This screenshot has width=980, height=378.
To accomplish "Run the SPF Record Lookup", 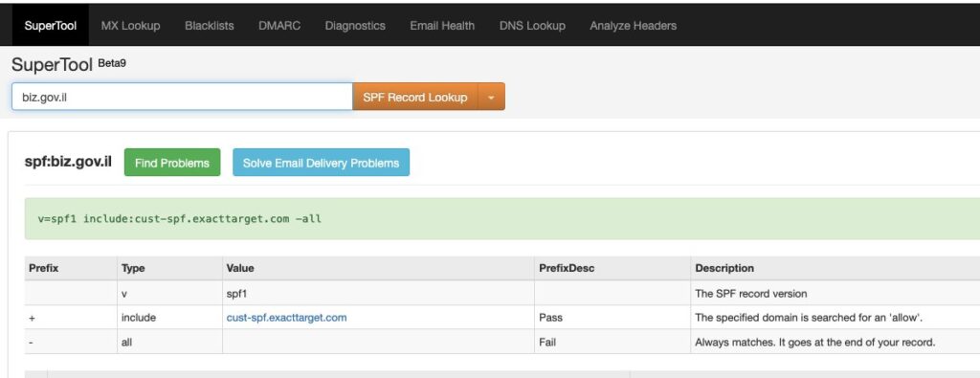I will (415, 97).
